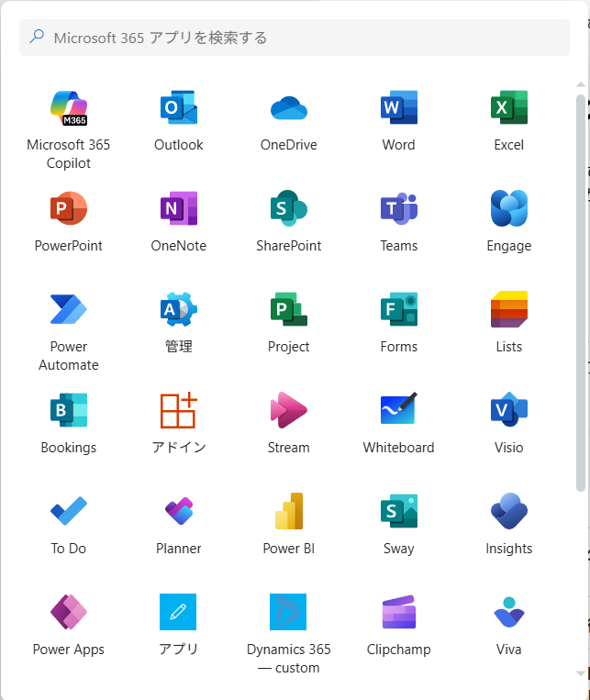This screenshot has height=700, width=590.
Task: Open the Excel app icon
Action: click(x=508, y=107)
